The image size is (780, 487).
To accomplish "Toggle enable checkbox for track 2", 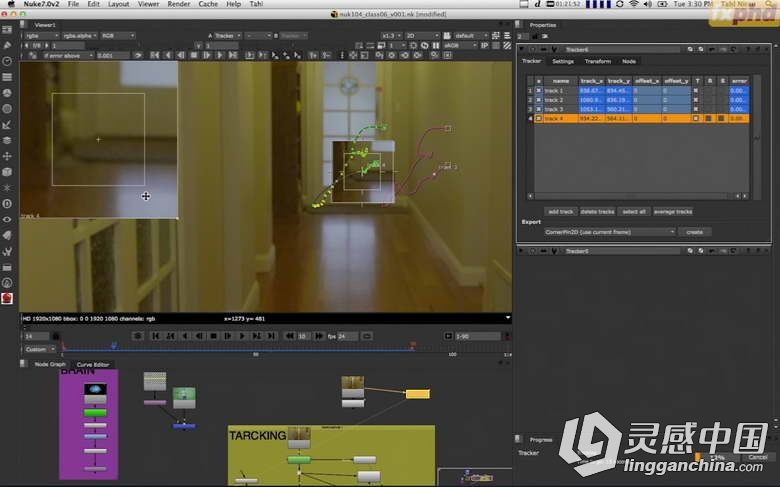I will pyautogui.click(x=539, y=100).
